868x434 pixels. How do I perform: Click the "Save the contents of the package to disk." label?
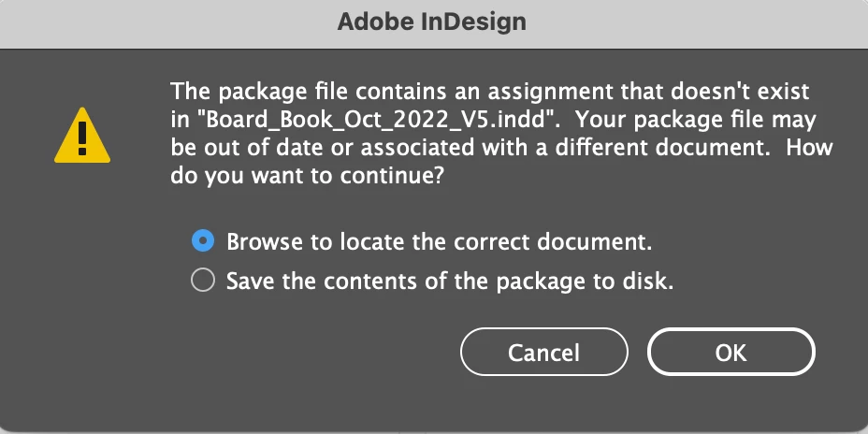point(450,281)
